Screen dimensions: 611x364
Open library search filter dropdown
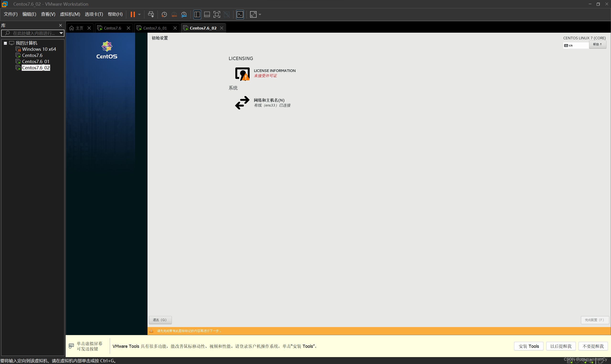[x=61, y=33]
